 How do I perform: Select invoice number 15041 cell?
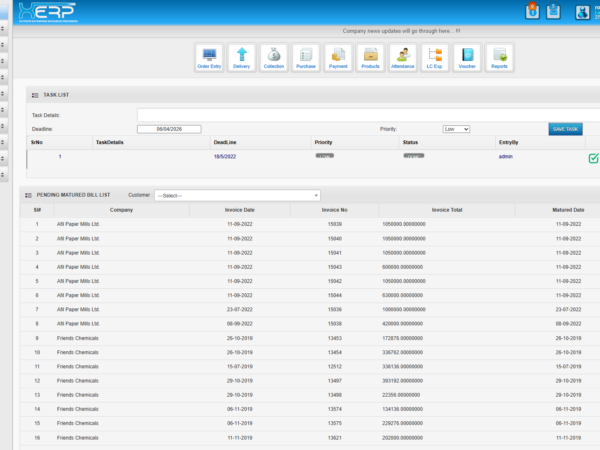coord(335,253)
